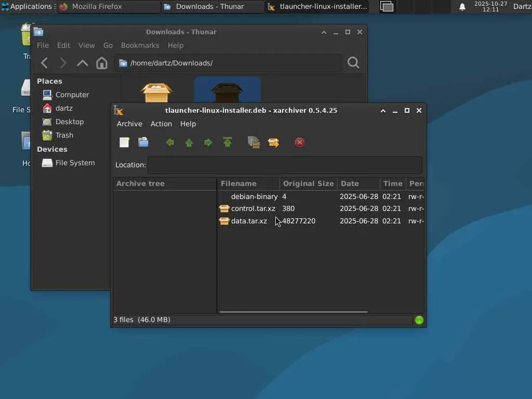Open Trash in Thunar Places
This screenshot has width=532, height=399.
[64, 136]
